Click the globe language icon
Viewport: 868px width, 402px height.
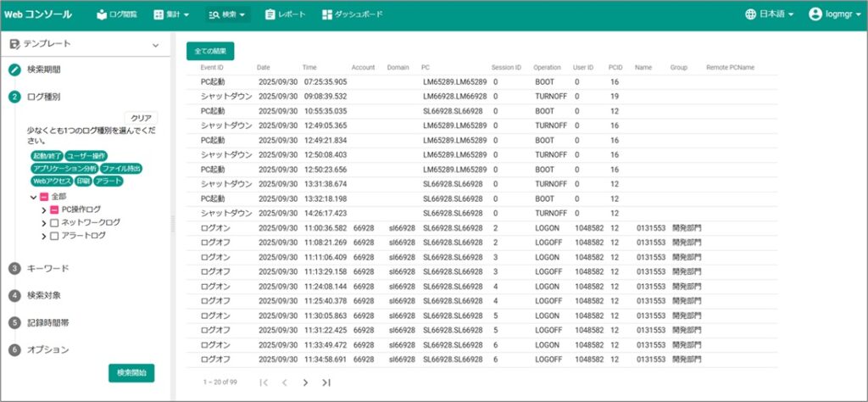751,14
